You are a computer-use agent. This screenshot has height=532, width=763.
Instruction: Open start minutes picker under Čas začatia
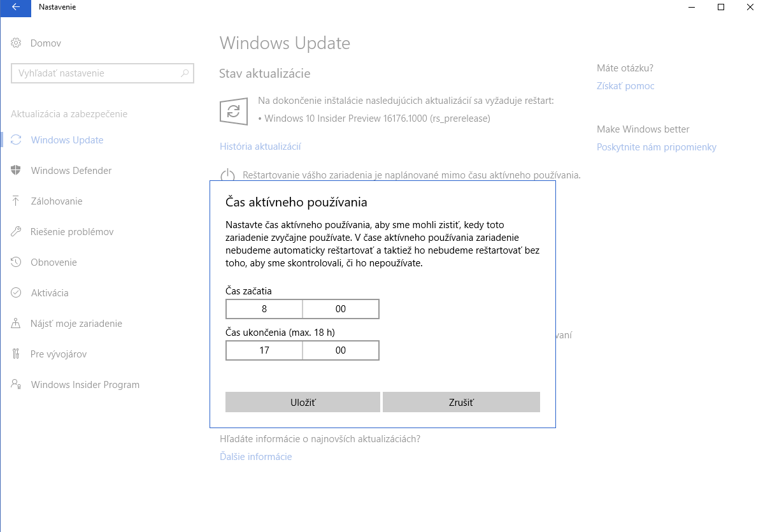(x=341, y=309)
